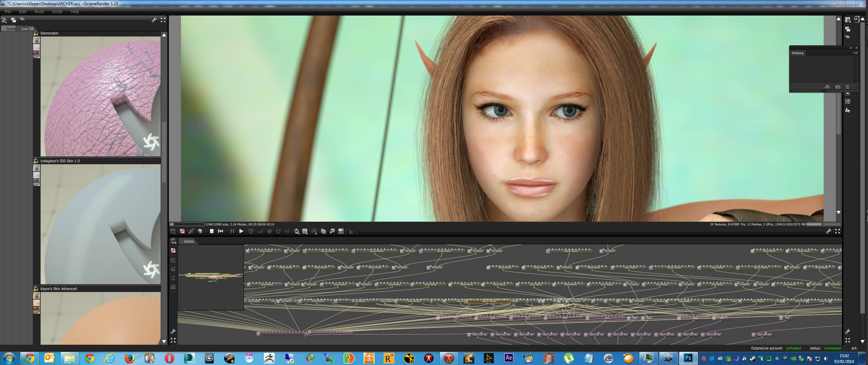Image resolution: width=868 pixels, height=365 pixels.
Task: Click the recenter view lifebuoy icon
Action: click(x=182, y=232)
